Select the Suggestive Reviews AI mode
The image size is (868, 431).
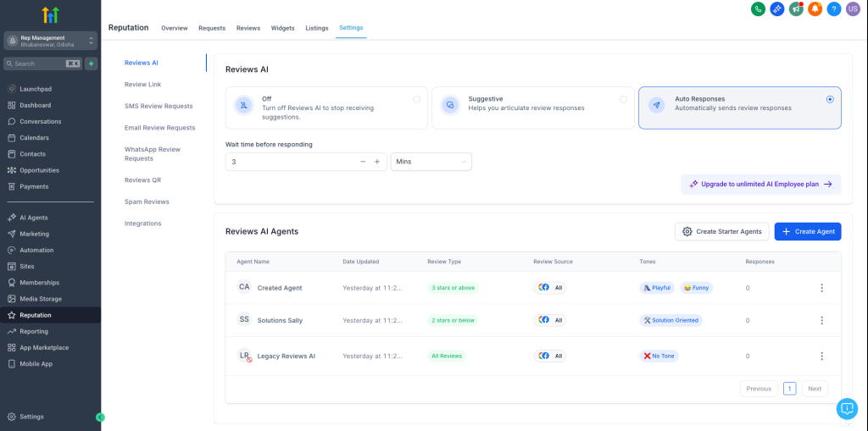(x=532, y=108)
